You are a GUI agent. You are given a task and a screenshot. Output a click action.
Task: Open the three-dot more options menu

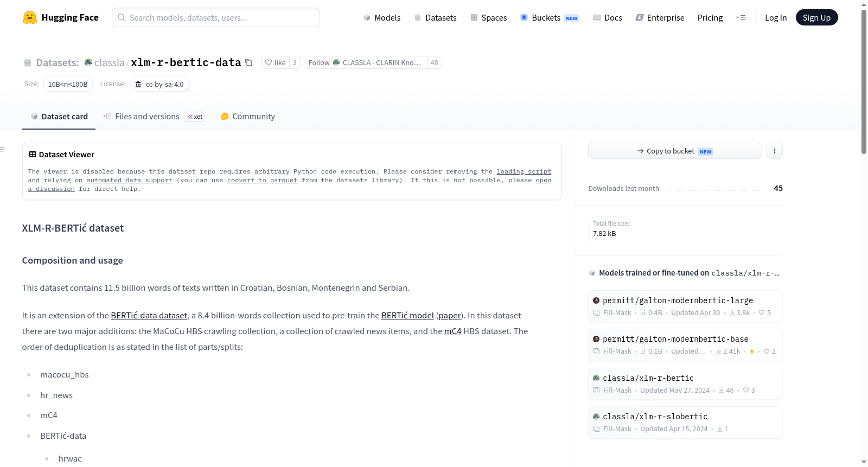(x=775, y=151)
